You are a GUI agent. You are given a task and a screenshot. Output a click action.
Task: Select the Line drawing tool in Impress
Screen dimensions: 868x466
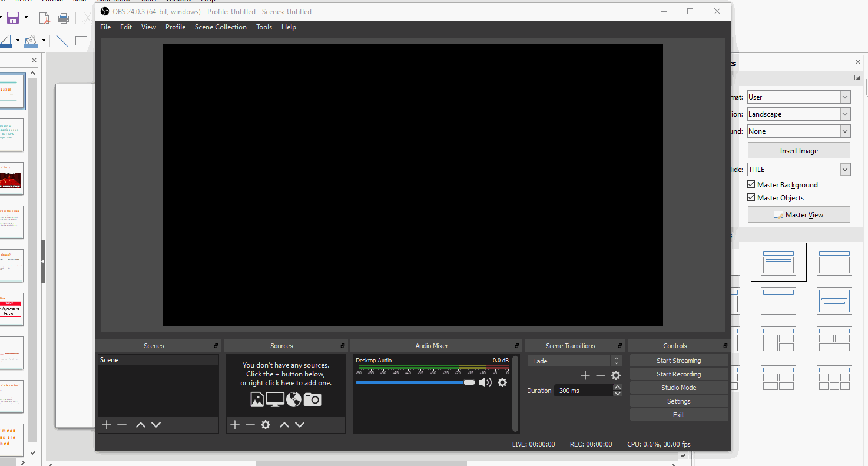pyautogui.click(x=62, y=41)
